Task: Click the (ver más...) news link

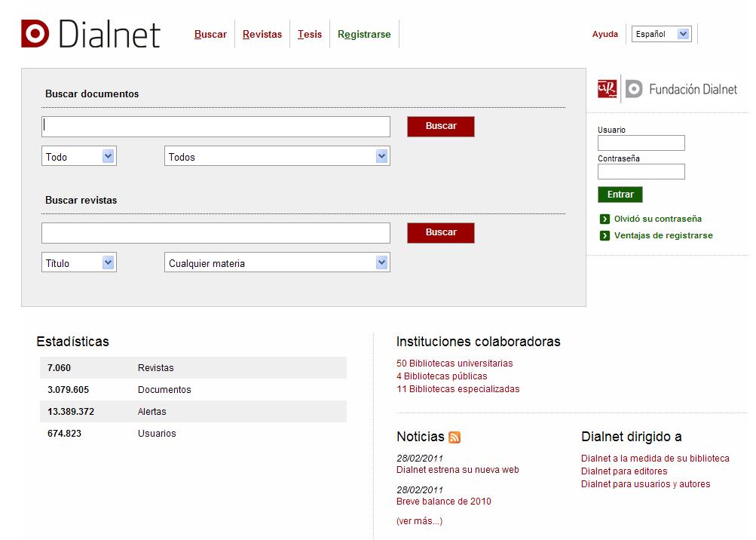Action: 420,521
